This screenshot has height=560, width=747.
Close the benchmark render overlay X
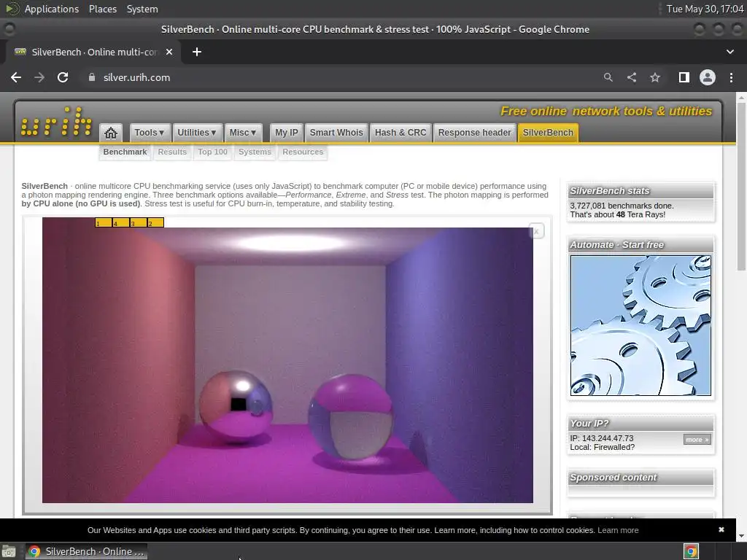click(536, 231)
